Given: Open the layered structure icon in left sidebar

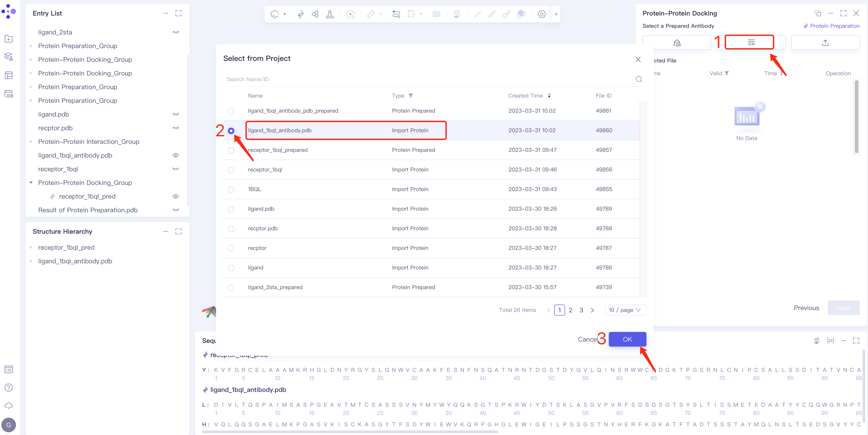Looking at the screenshot, I should pyautogui.click(x=9, y=57).
